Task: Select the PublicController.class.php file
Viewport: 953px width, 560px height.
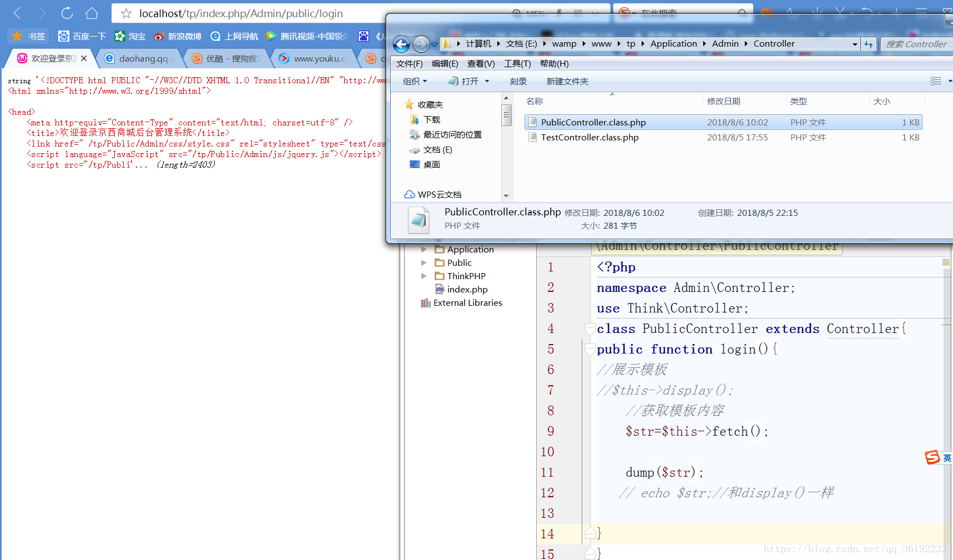Action: [x=723, y=122]
